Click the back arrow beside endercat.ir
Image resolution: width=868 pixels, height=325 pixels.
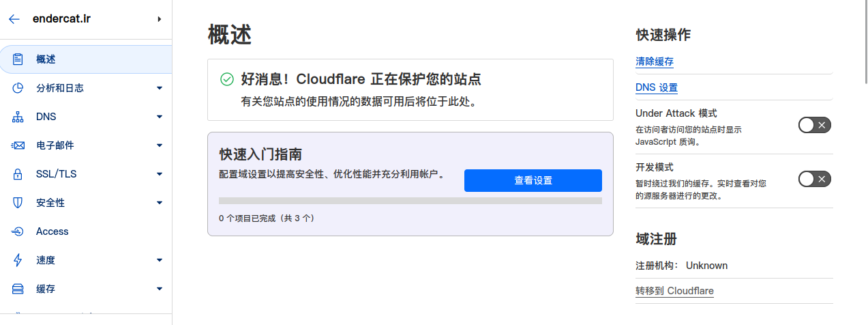[14, 19]
